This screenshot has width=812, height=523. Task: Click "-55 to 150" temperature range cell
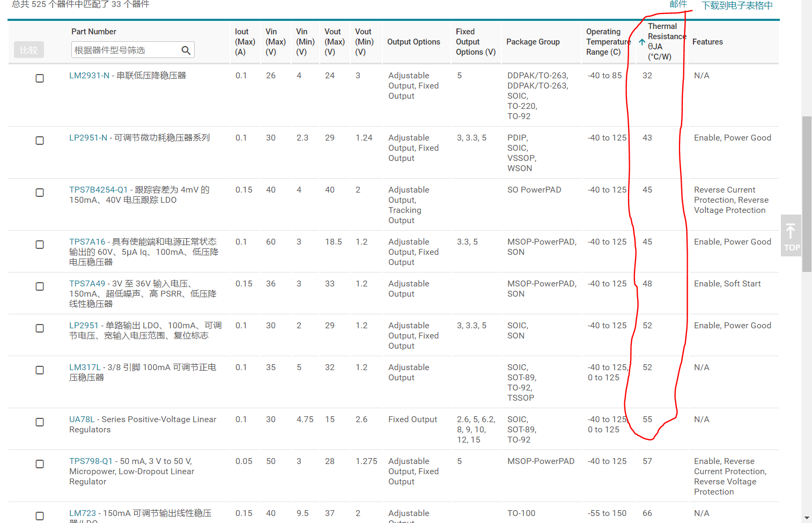(607, 513)
